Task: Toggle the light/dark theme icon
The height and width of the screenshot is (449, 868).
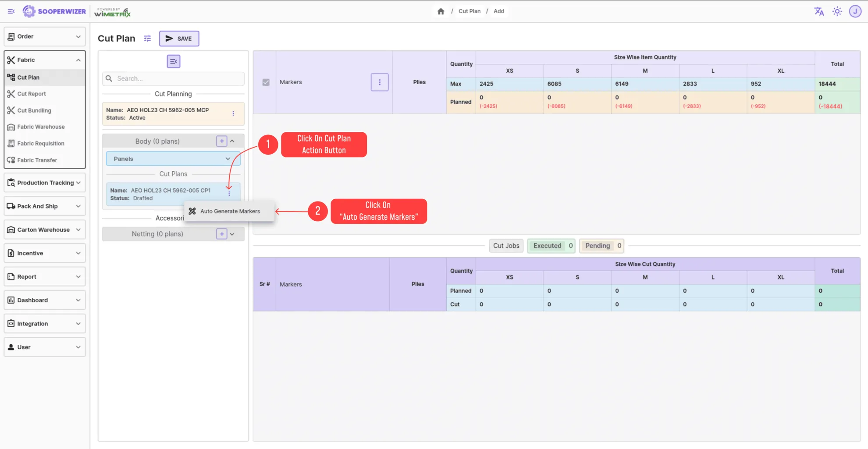Action: point(837,11)
